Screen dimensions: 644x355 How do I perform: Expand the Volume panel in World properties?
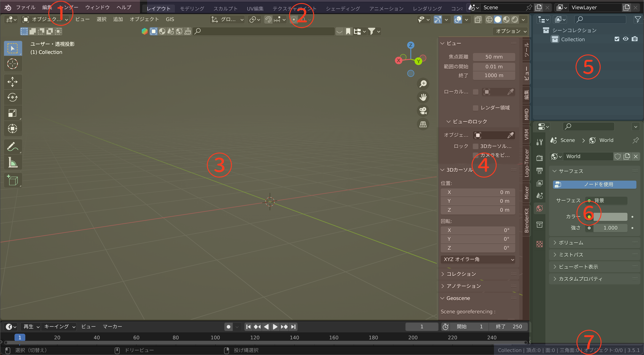pos(594,243)
